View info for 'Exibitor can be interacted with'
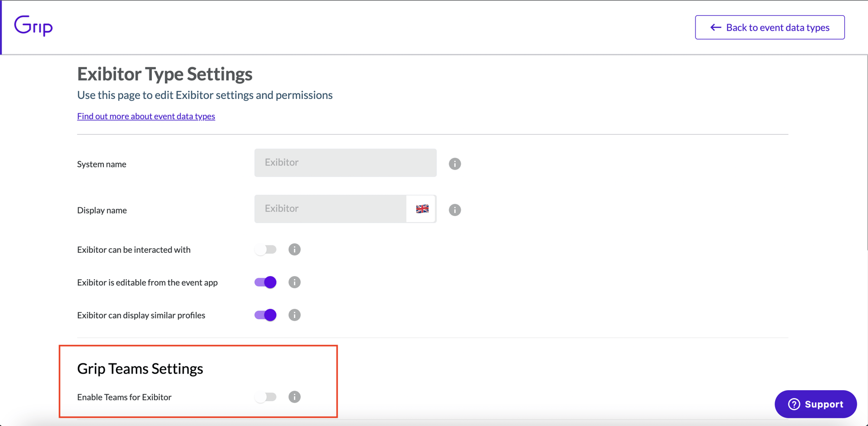 [x=295, y=249]
